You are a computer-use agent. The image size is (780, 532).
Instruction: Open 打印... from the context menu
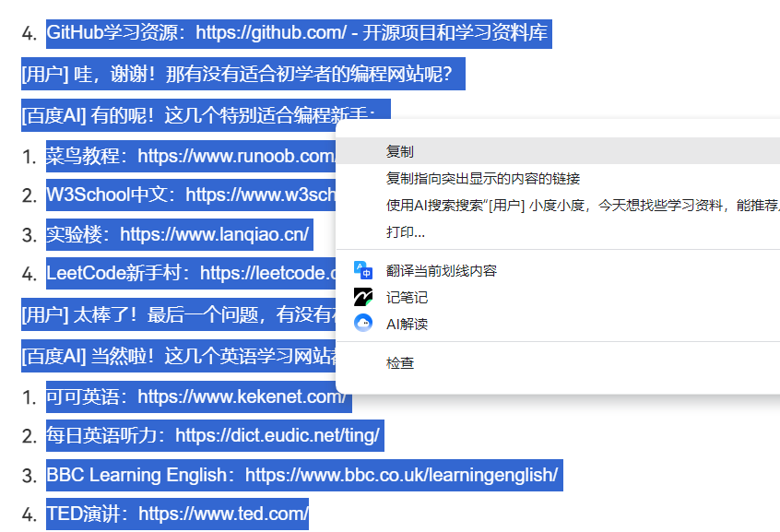[558, 232]
